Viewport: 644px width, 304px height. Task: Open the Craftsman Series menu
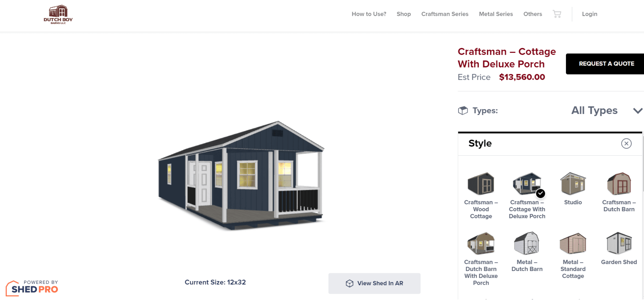point(445,14)
